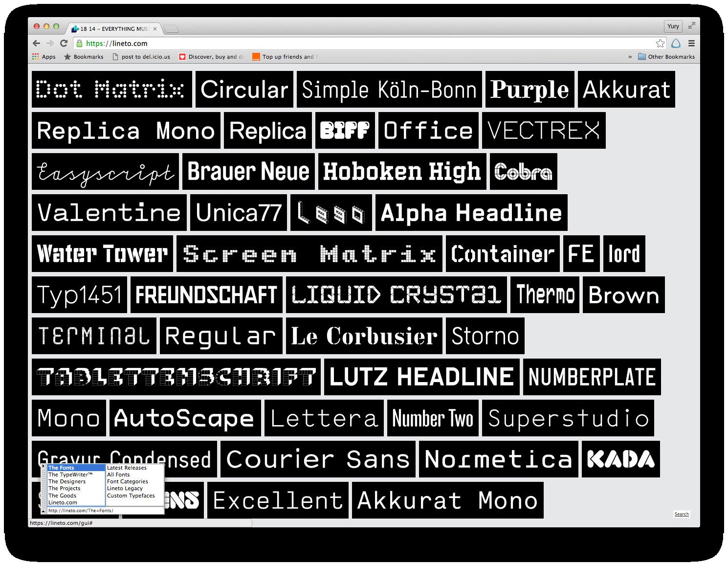Choose 'The Designers' menu entry
This screenshot has width=728, height=566.
coord(76,481)
